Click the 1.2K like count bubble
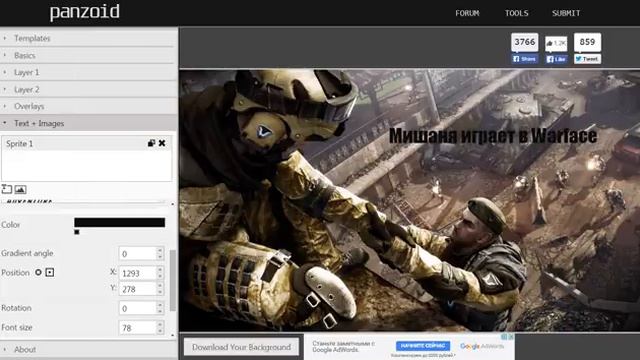Viewport: 640px width, 360px height. [x=556, y=43]
